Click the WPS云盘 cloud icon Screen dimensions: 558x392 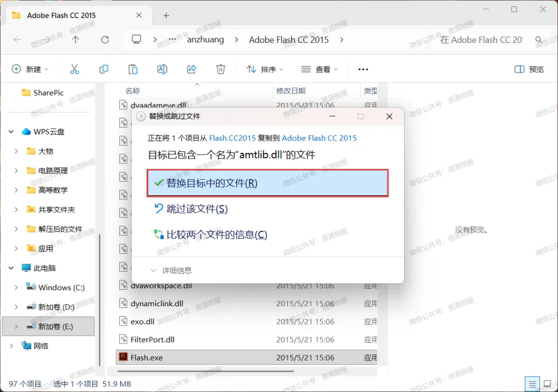(x=26, y=132)
